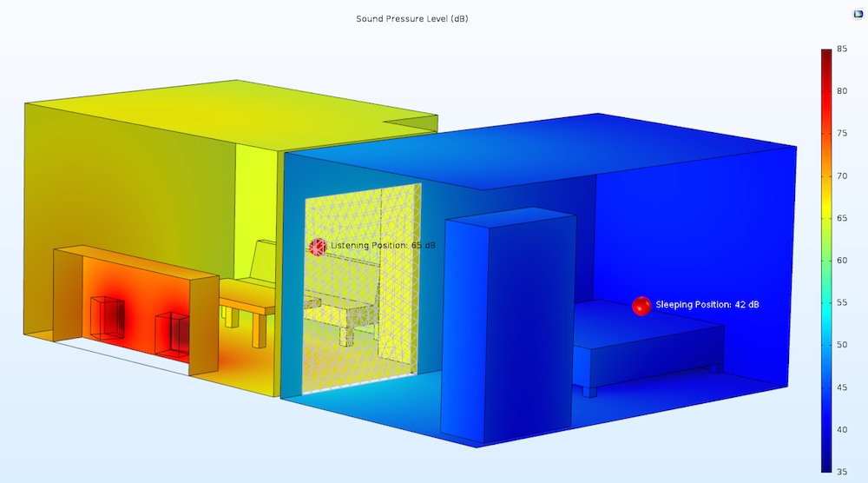Click the "Sound Pressure Level (dB)" title

[411, 19]
